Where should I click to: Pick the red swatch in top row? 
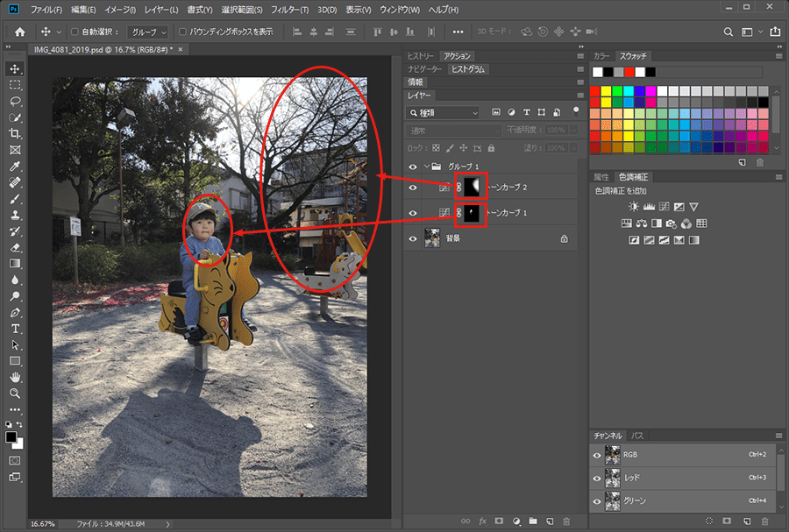(x=629, y=72)
